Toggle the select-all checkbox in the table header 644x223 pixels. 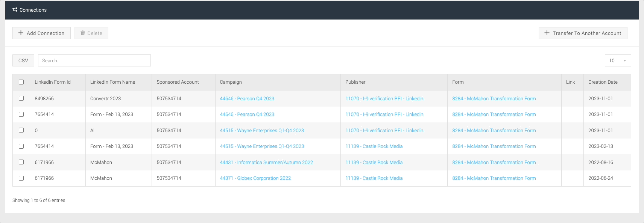pyautogui.click(x=21, y=82)
